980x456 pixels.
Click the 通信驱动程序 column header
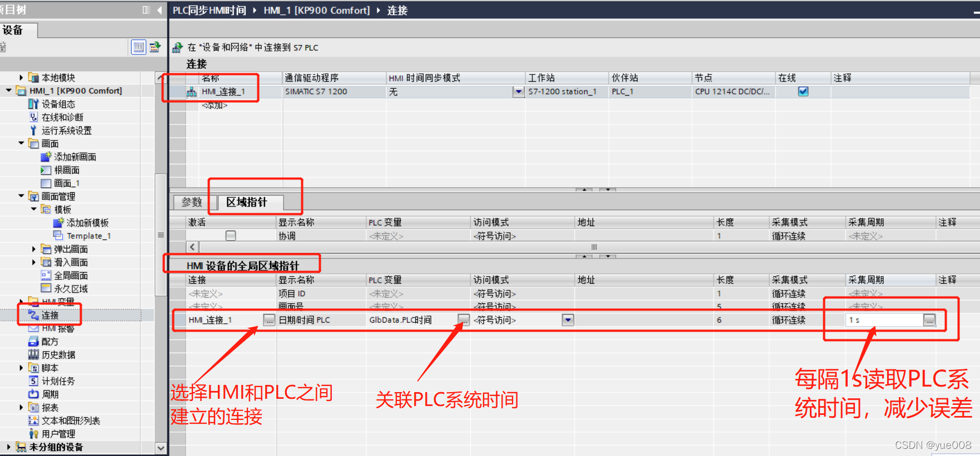click(334, 78)
